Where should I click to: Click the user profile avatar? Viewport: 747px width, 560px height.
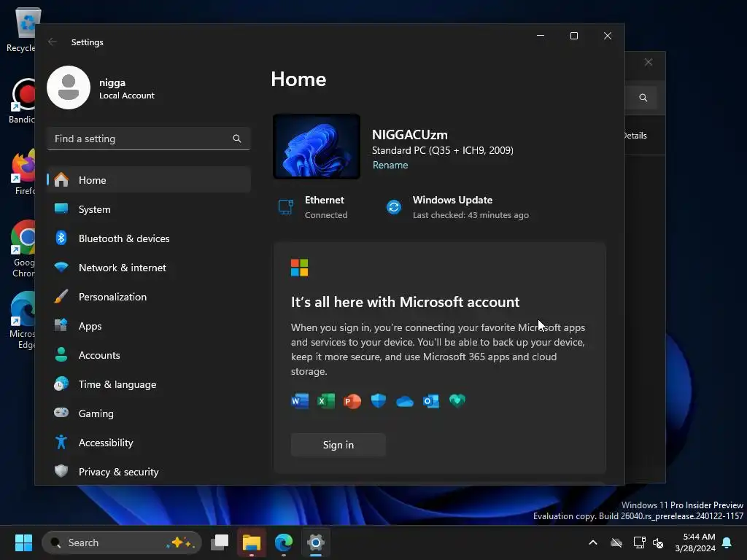[x=69, y=87]
